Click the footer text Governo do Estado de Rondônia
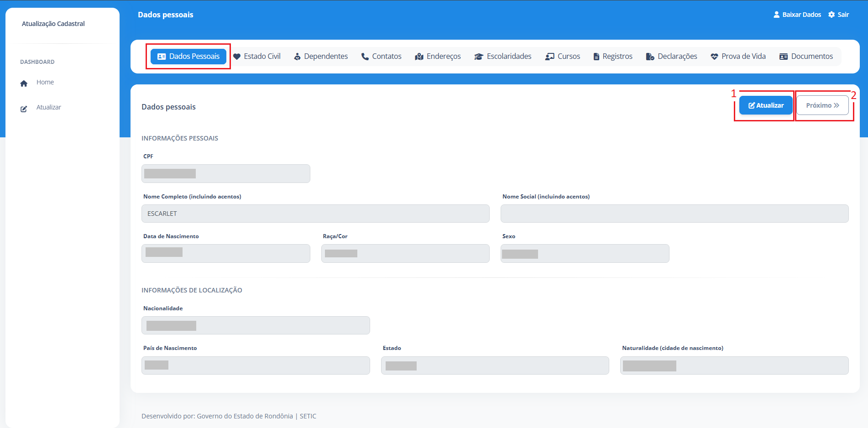Screen dimensions: 868x428 click(245, 416)
